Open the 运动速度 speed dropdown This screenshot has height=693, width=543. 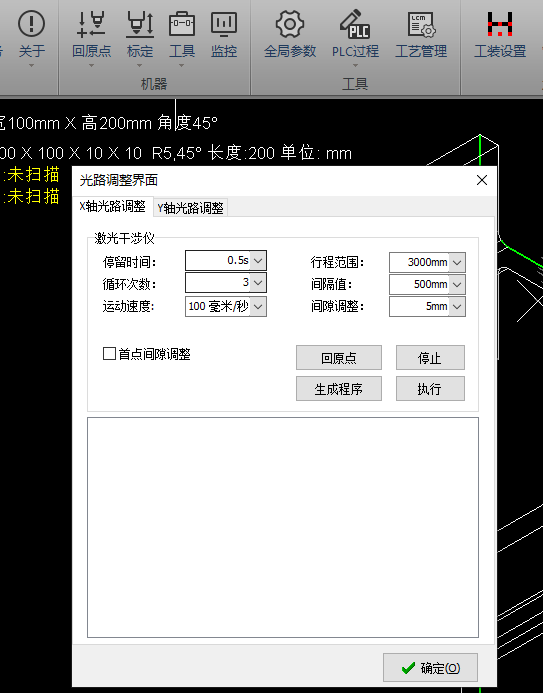click(258, 306)
